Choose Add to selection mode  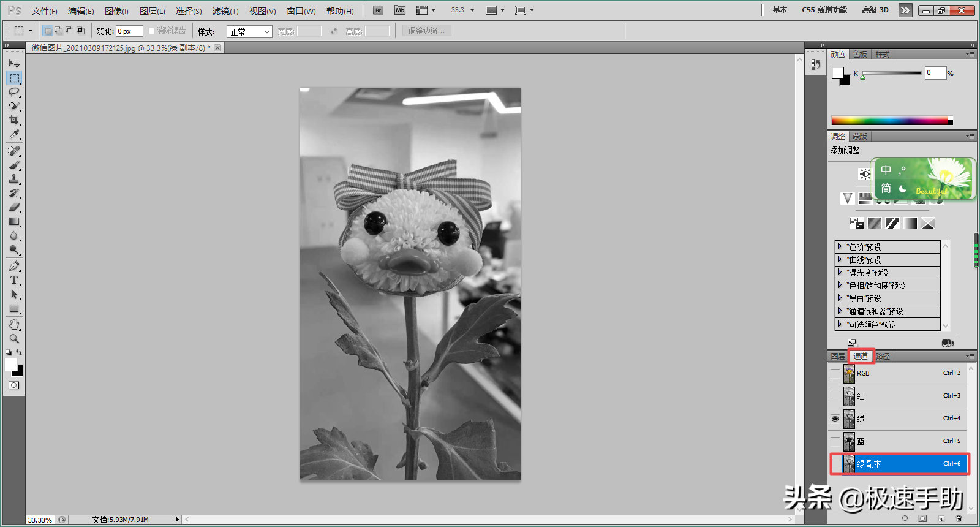pyautogui.click(x=59, y=31)
